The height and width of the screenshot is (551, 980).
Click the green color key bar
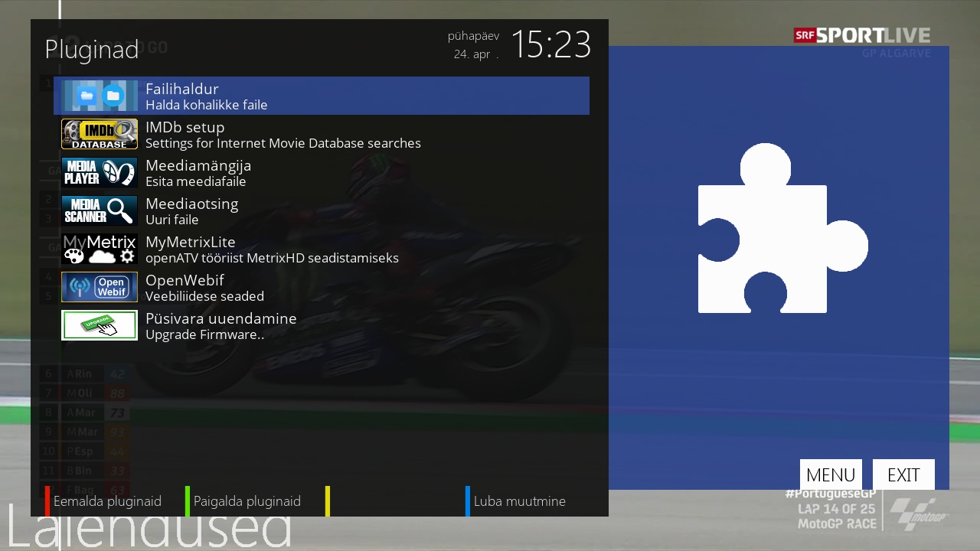[188, 501]
